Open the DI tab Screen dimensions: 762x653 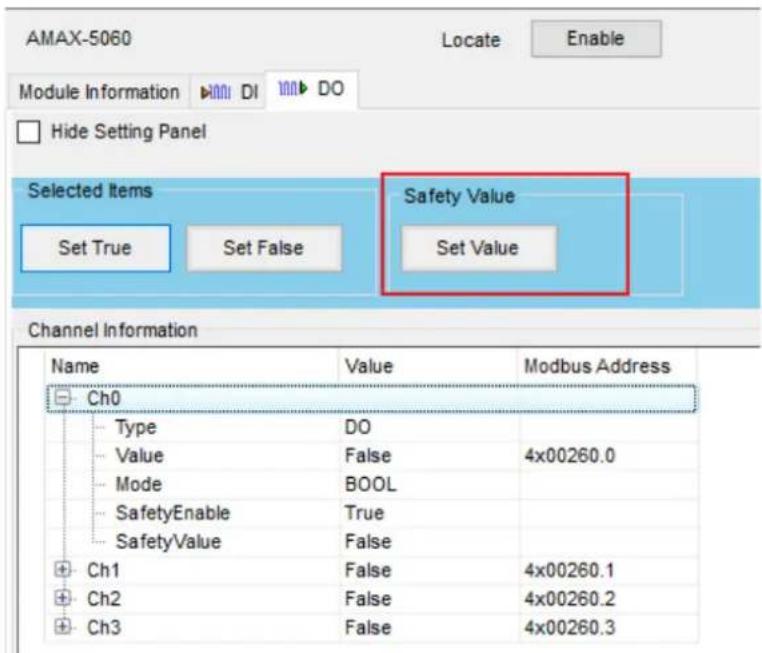pos(229,92)
